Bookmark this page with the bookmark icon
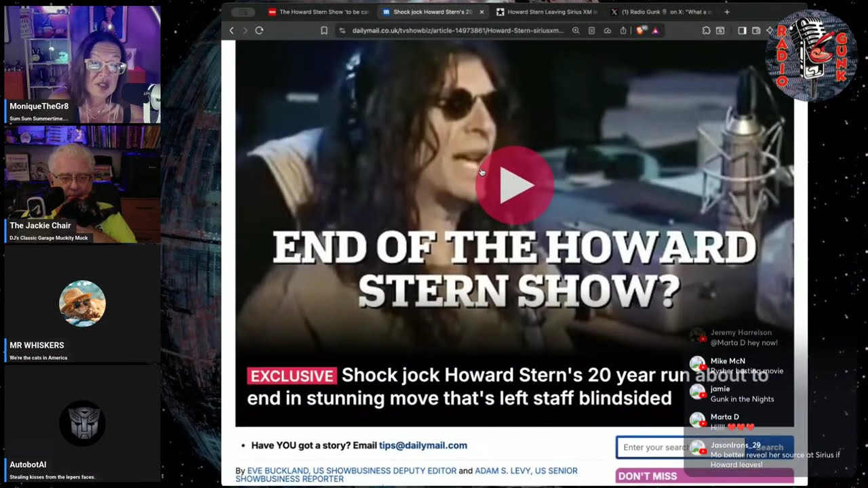This screenshot has height=488, width=868. (324, 30)
